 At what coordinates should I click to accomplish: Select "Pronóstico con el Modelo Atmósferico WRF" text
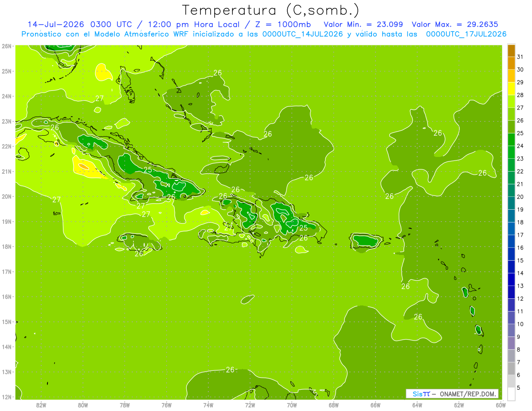pos(105,34)
